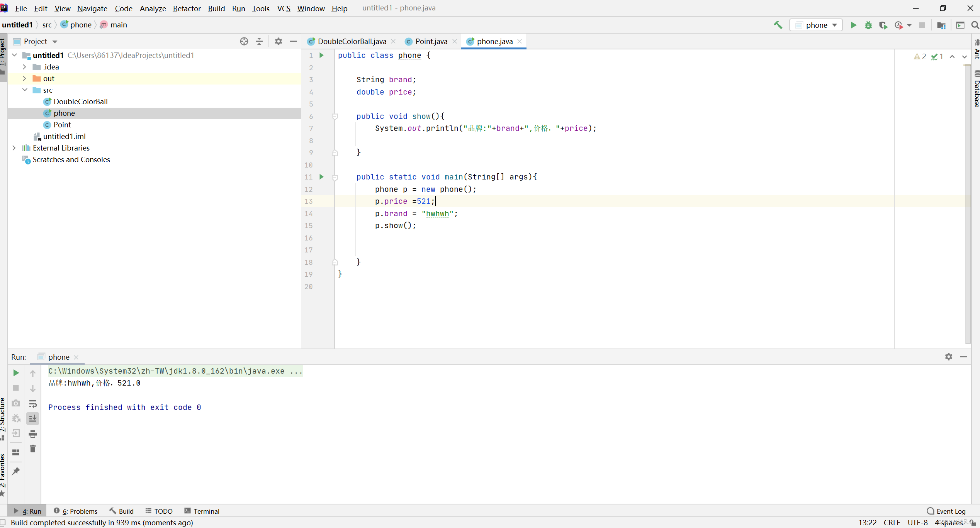Screen dimensions: 980x528
Task: Open the Refactor menu
Action: (x=187, y=8)
